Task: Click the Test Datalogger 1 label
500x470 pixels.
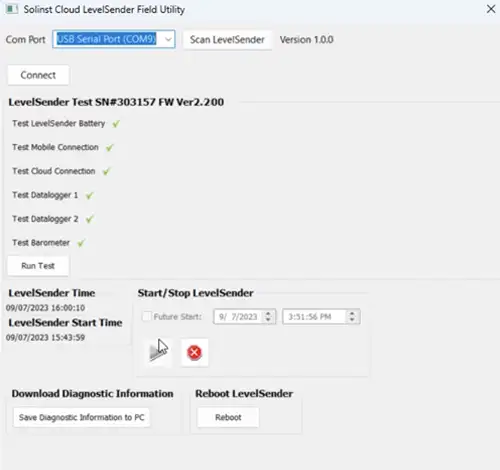Action: click(45, 195)
